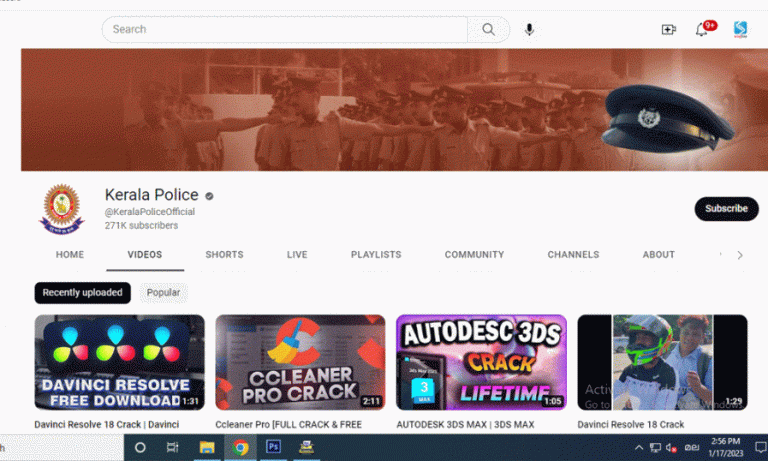Click the 271K subscribers text
768x461 pixels.
click(x=141, y=225)
